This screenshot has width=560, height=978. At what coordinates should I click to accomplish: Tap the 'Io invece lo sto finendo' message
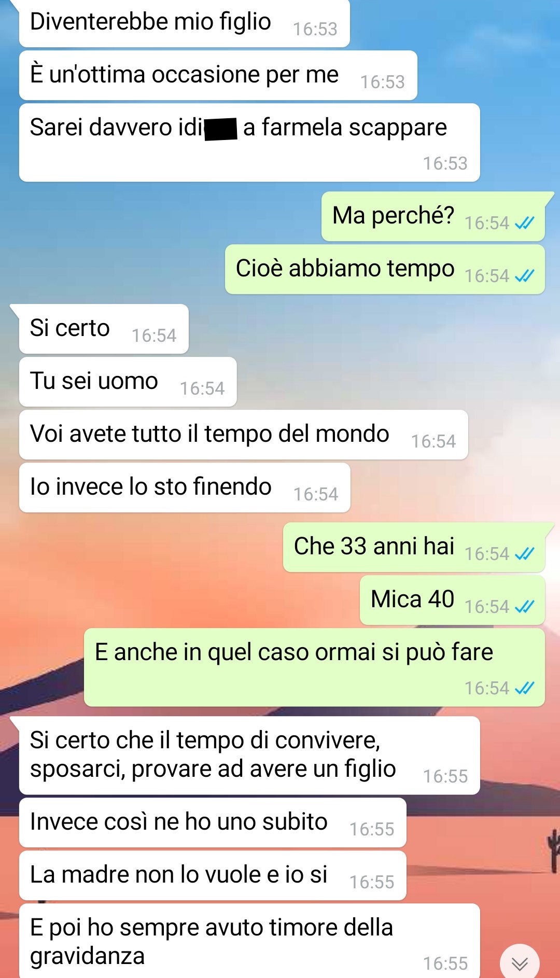[x=185, y=487]
